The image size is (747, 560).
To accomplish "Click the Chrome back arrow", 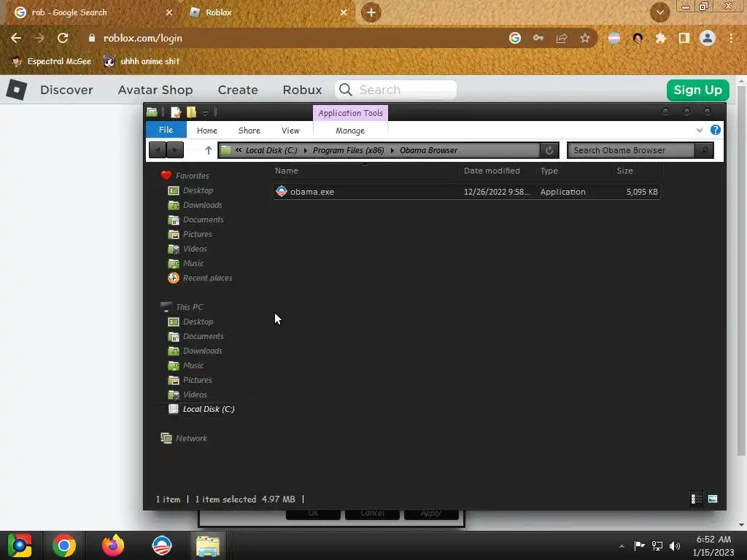I will pos(16,38).
